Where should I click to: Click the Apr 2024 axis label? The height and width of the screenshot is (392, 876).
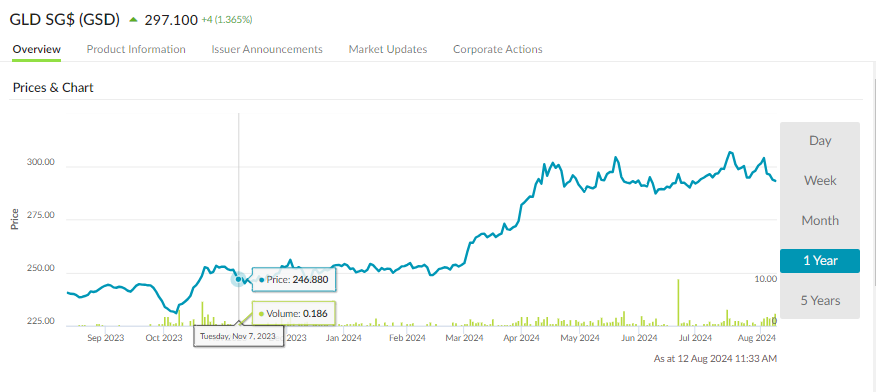tap(521, 338)
